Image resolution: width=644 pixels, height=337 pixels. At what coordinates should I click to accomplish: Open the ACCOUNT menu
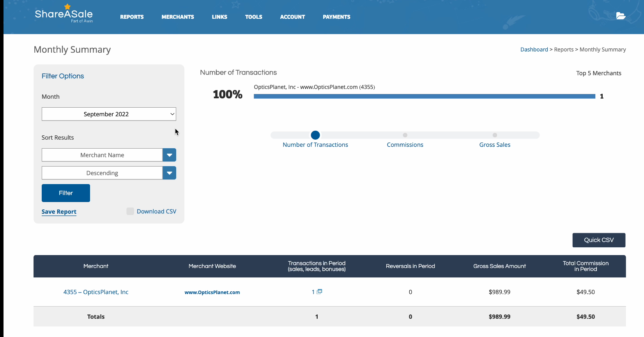coord(292,17)
